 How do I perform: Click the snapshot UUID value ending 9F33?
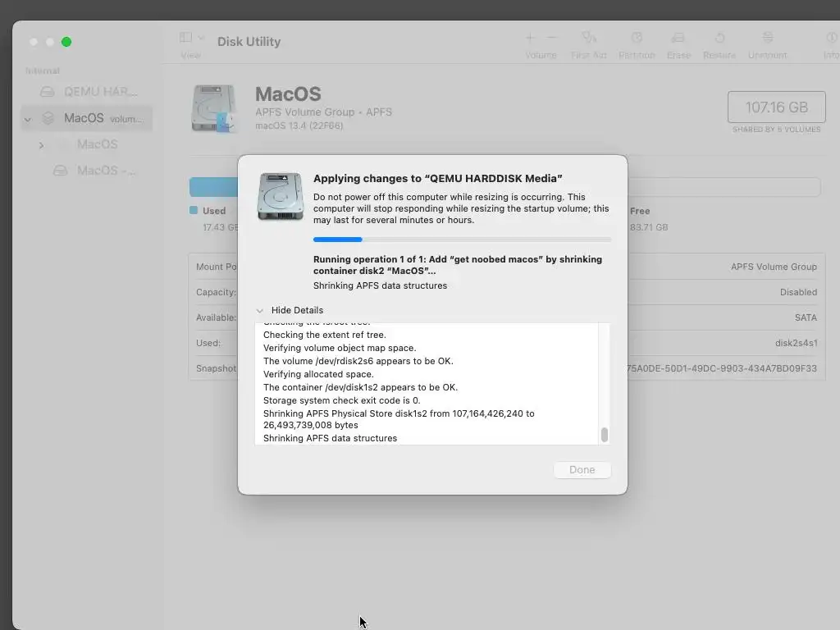tap(722, 368)
